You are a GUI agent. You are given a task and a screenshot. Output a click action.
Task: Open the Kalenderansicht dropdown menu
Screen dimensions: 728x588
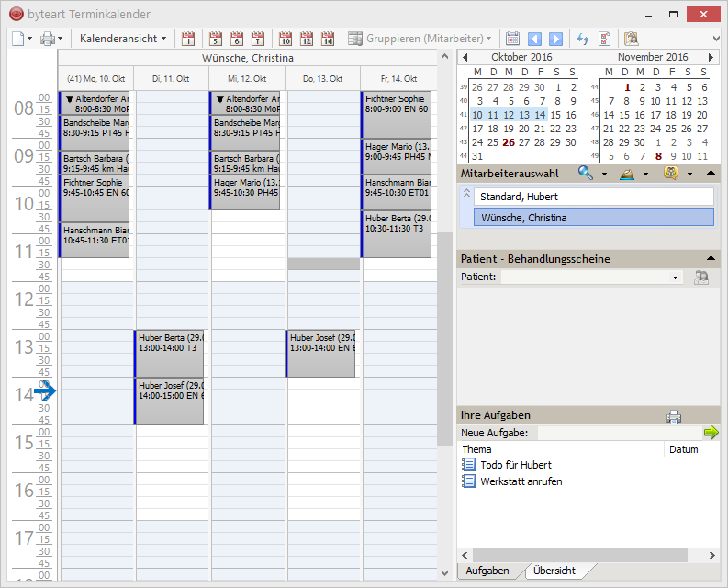click(123, 39)
